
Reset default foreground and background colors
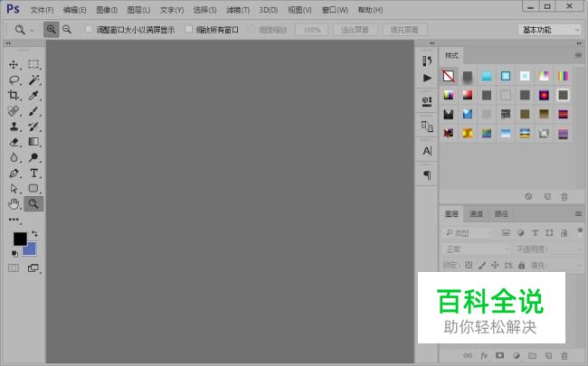click(x=14, y=254)
